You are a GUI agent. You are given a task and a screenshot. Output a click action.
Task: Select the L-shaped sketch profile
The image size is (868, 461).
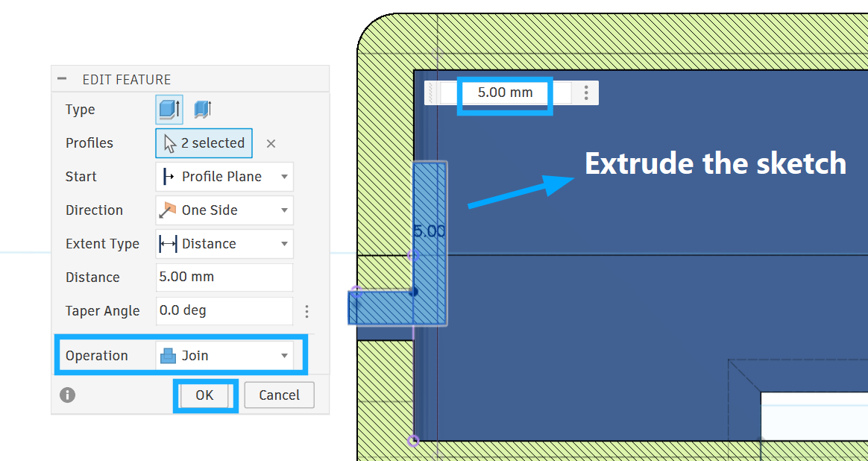(x=430, y=224)
